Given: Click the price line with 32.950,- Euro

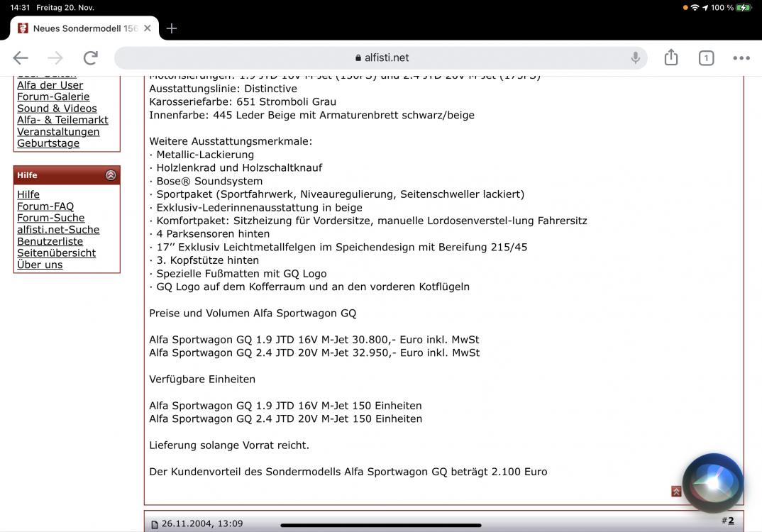Looking at the screenshot, I should point(314,353).
